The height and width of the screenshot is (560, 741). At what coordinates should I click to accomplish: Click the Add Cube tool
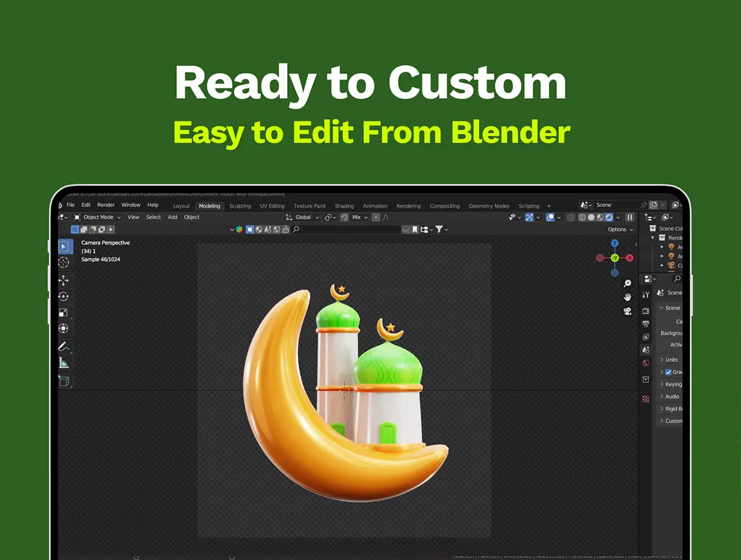(64, 381)
